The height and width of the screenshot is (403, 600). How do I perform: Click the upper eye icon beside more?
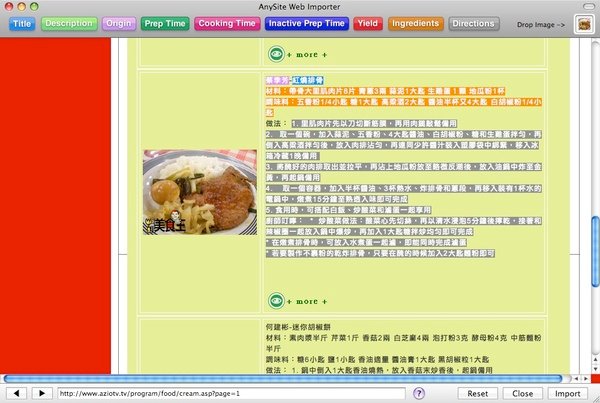(x=276, y=54)
